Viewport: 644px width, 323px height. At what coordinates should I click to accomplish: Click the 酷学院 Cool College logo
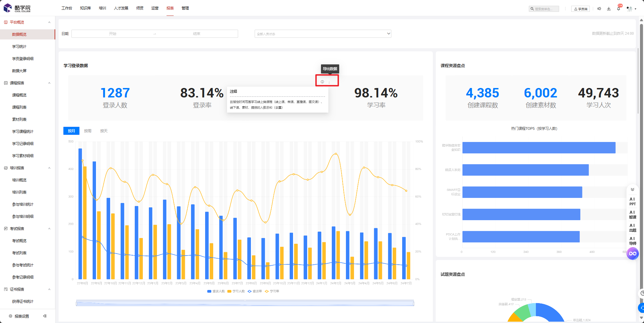click(x=17, y=8)
